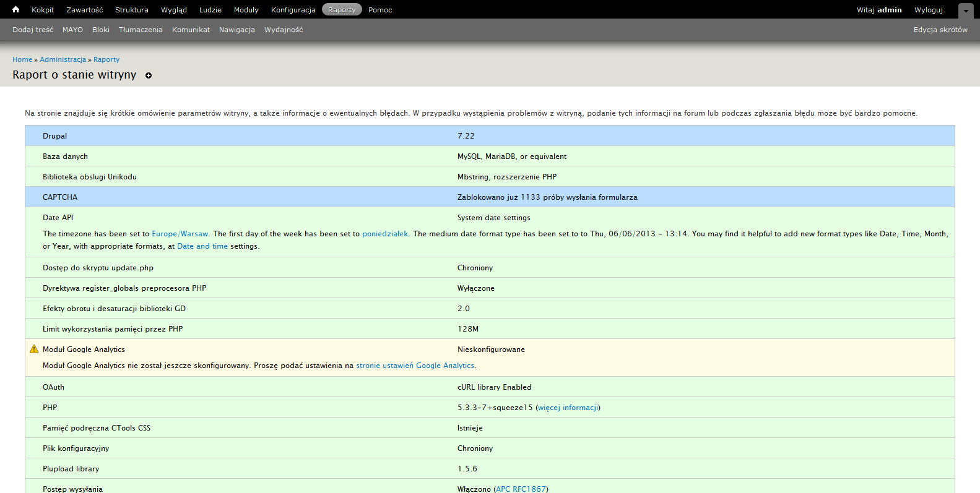
Task: Open the Tłumaczenia shortcut
Action: click(141, 30)
